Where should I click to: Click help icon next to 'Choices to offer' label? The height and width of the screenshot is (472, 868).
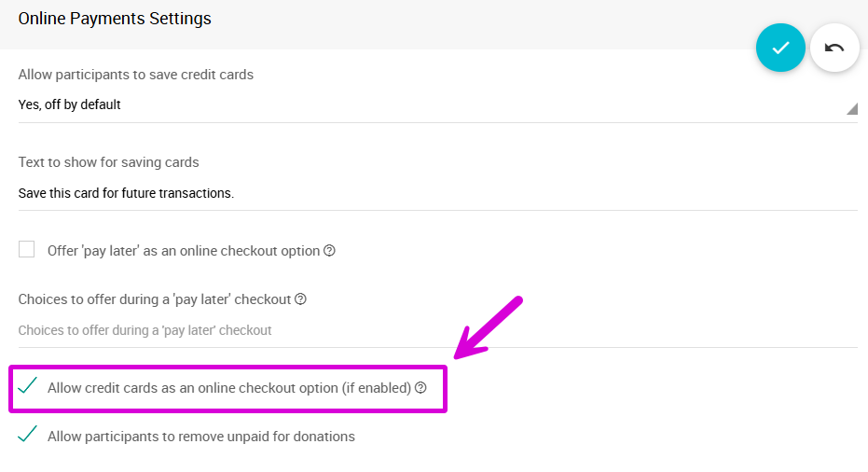point(300,299)
